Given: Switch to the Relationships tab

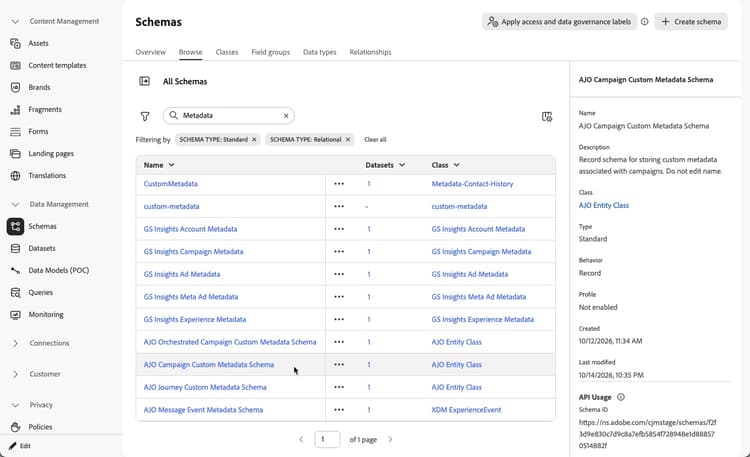Looking at the screenshot, I should tap(370, 52).
